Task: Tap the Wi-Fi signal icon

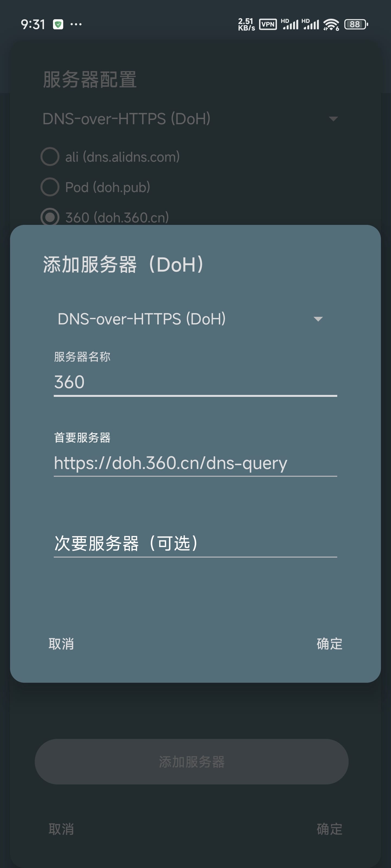Action: point(331,24)
